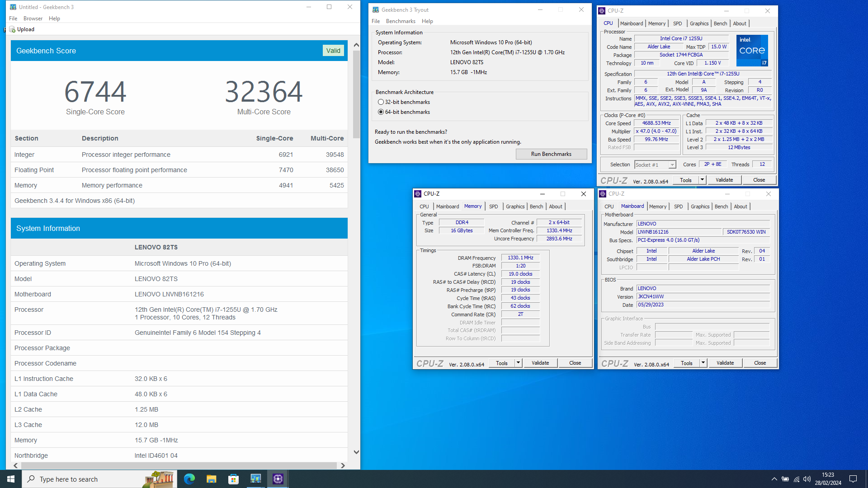The width and height of the screenshot is (868, 488).
Task: Expand Tools dropdown arrow in Memory window
Action: pyautogui.click(x=518, y=363)
